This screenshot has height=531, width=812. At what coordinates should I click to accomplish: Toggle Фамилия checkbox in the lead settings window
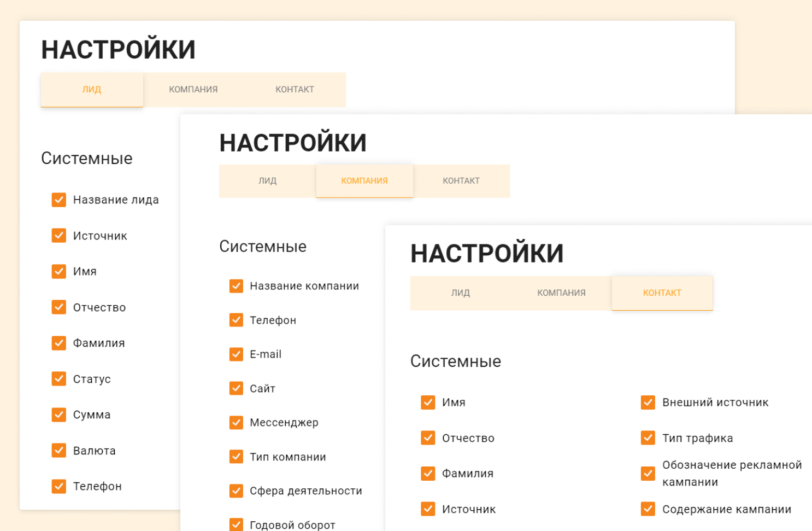click(x=59, y=343)
